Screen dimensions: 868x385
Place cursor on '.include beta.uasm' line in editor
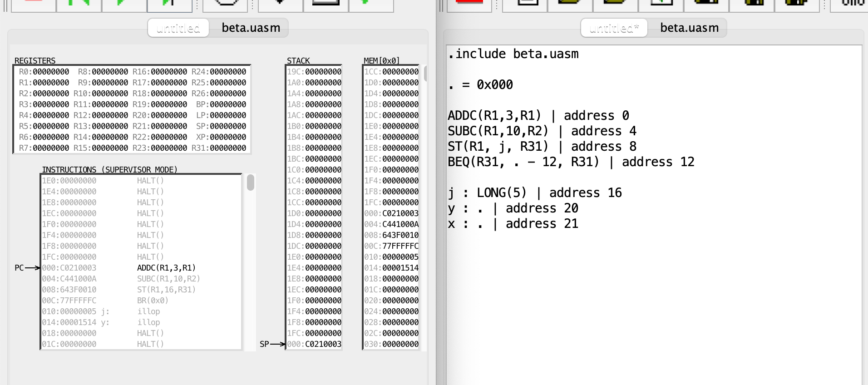click(513, 54)
